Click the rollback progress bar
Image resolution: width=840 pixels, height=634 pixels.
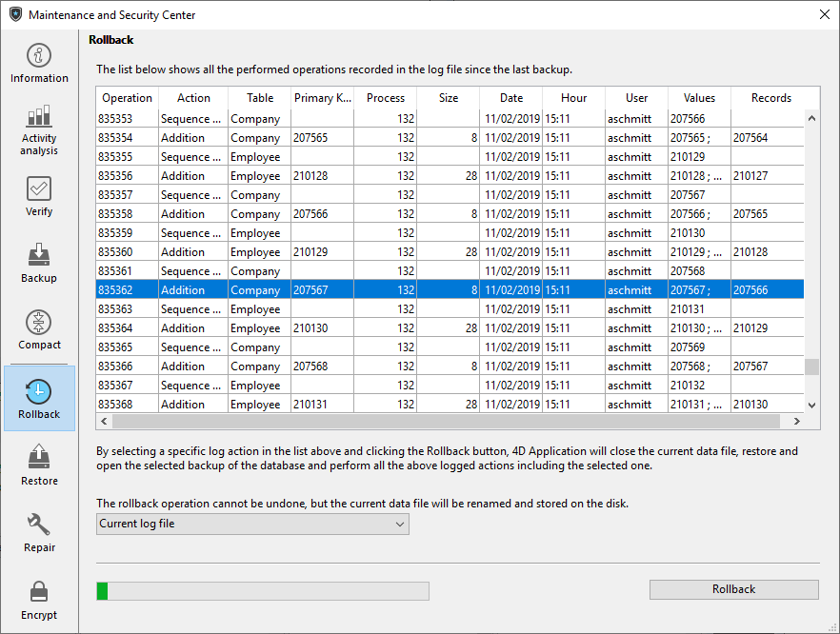point(263,591)
